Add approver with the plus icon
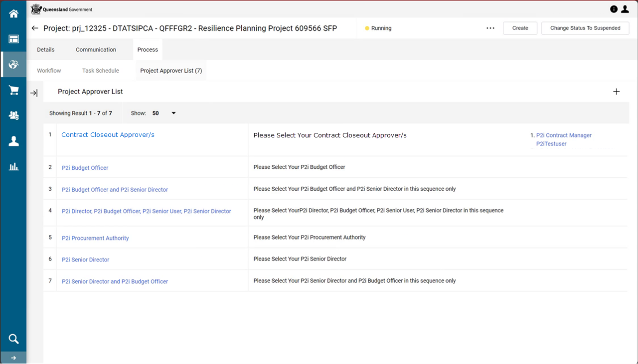Image resolution: width=638 pixels, height=364 pixels. (617, 92)
